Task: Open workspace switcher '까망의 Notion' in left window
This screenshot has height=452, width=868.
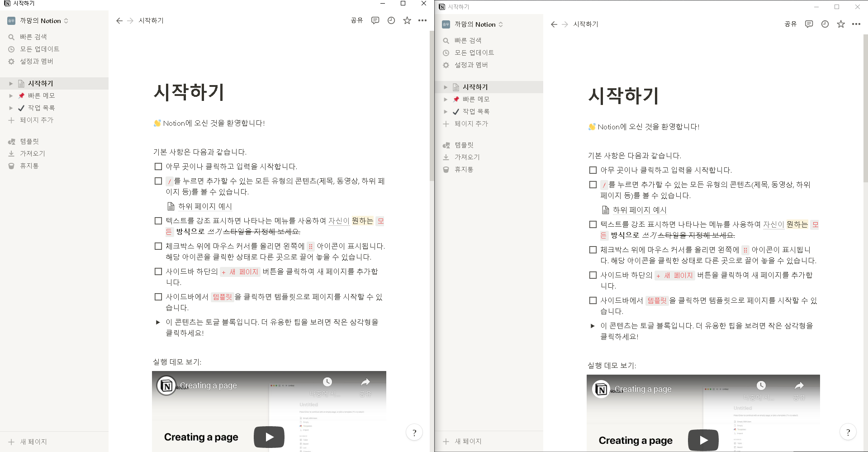Action: pos(38,21)
